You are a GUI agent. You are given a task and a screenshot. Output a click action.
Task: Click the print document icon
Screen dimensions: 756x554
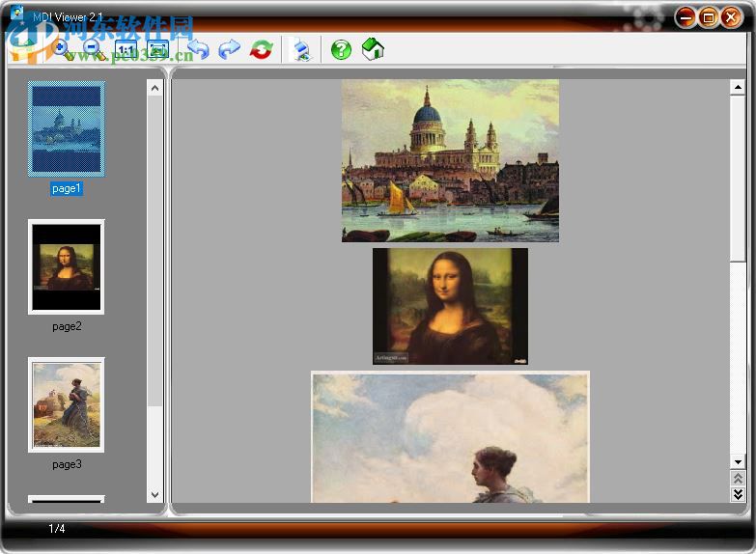301,49
